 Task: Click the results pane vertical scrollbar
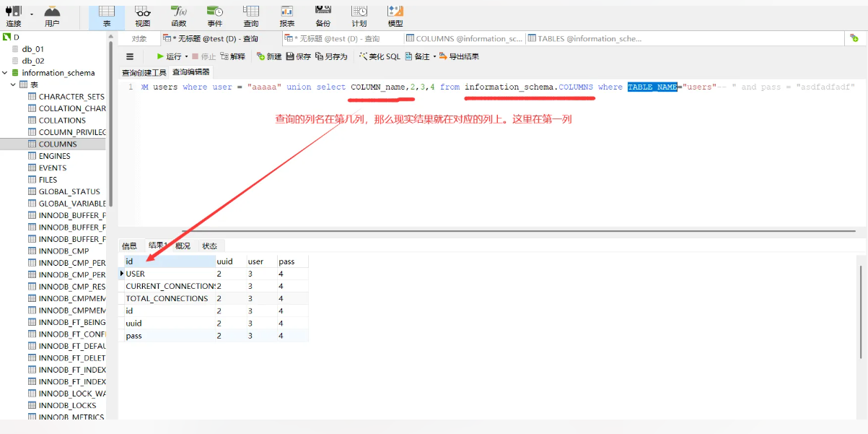click(x=860, y=311)
